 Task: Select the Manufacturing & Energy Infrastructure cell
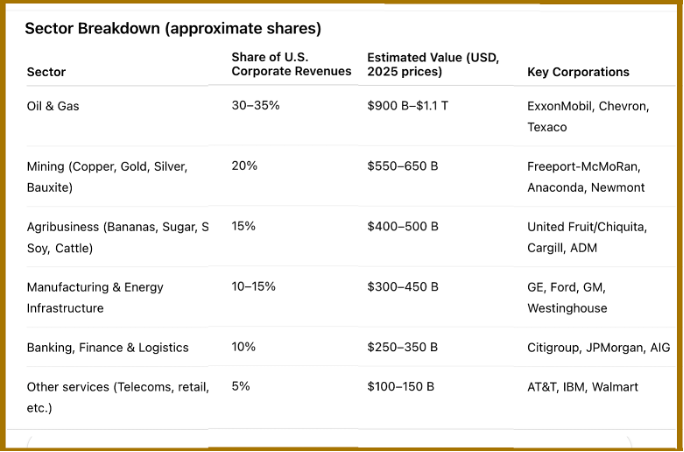tap(95, 297)
